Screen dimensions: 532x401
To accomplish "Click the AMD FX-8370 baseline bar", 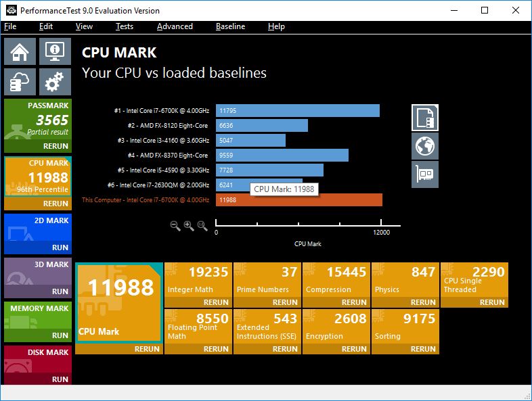I will [x=282, y=156].
